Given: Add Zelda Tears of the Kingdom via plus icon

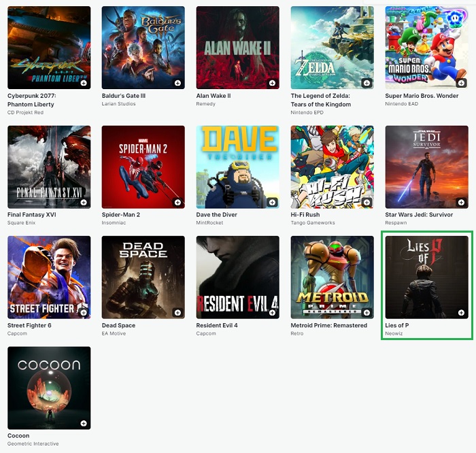Looking at the screenshot, I should (367, 83).
